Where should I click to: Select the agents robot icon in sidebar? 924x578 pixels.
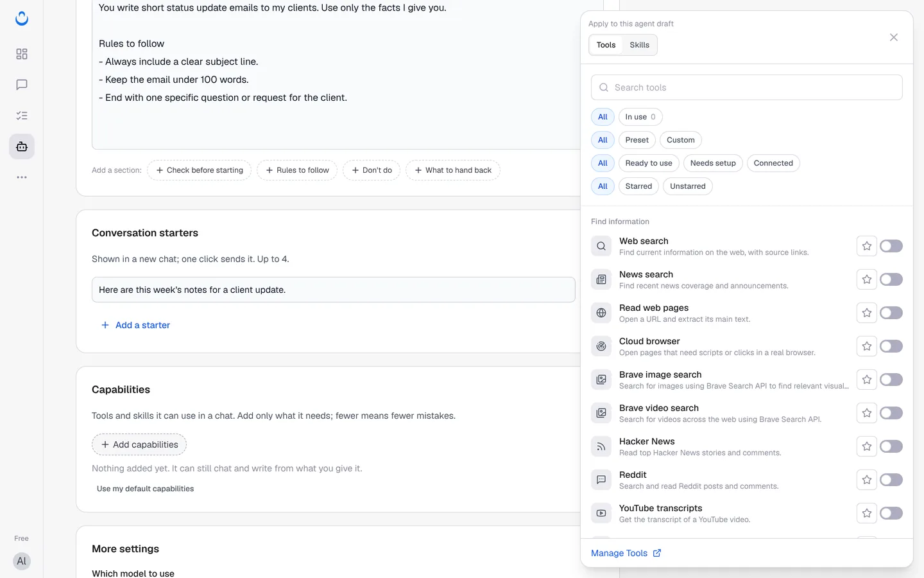(22, 146)
